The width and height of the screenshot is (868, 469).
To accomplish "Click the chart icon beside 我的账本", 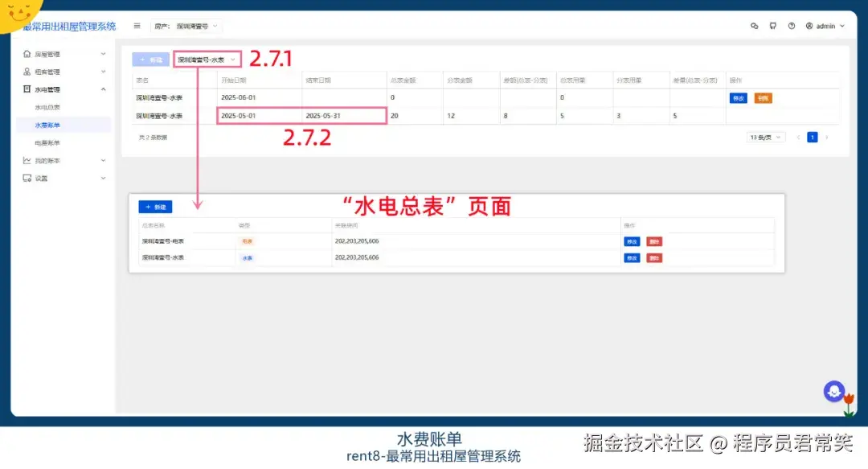I will 27,160.
